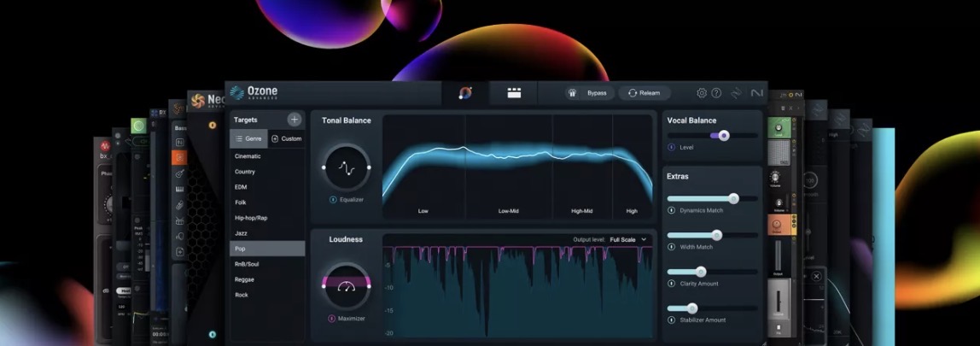Click the Bypass button
This screenshot has height=346, width=980.
[x=589, y=93]
